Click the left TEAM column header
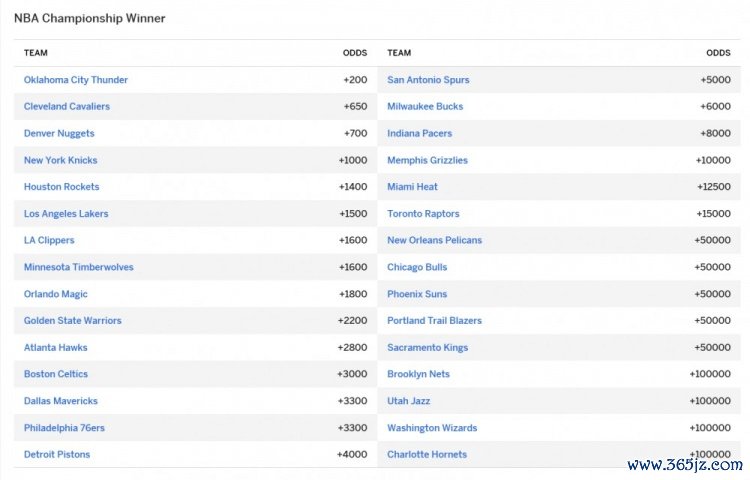The image size is (750, 480). pos(36,53)
